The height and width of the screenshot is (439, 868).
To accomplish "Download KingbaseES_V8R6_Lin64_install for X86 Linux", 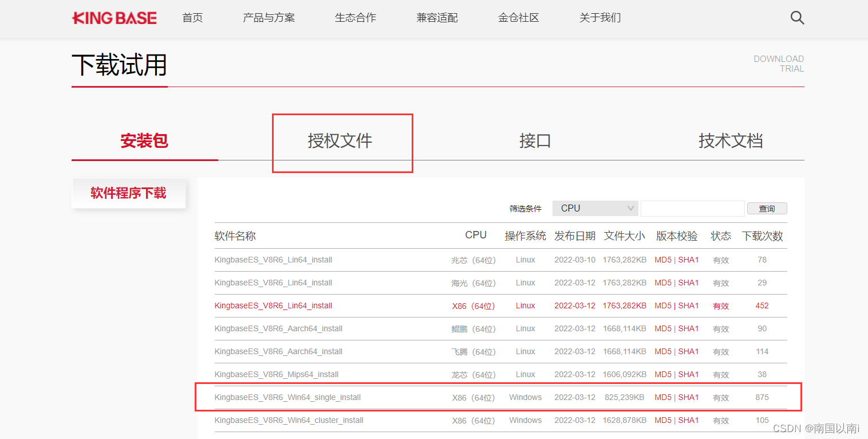I will point(273,305).
